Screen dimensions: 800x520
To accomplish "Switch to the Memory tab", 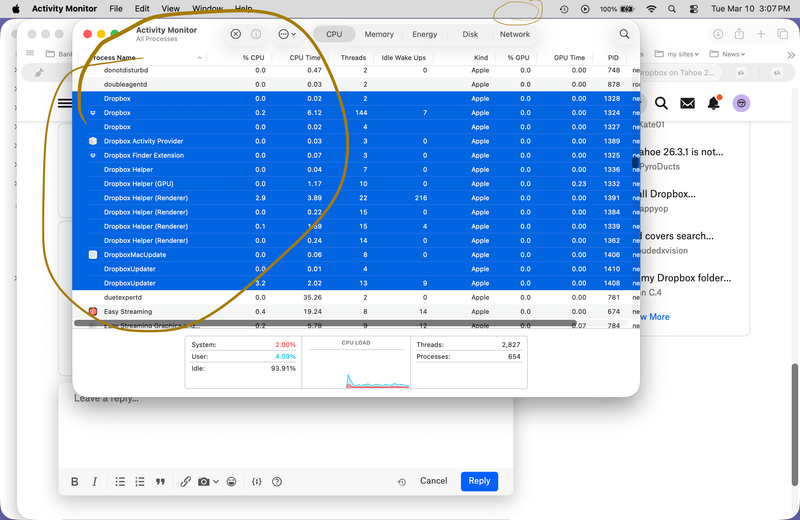I will click(379, 34).
